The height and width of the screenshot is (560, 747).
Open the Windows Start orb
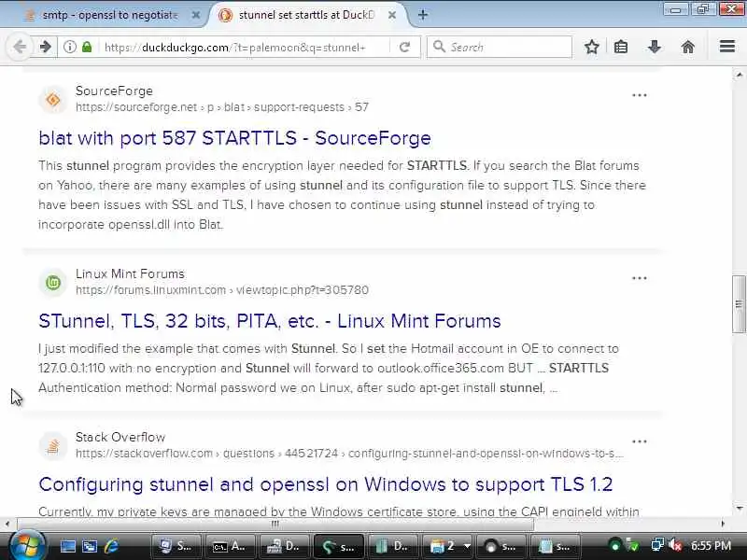(x=27, y=545)
